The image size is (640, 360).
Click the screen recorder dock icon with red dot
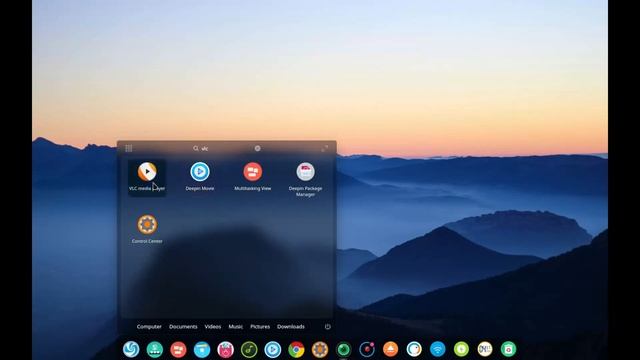pyautogui.click(x=367, y=349)
